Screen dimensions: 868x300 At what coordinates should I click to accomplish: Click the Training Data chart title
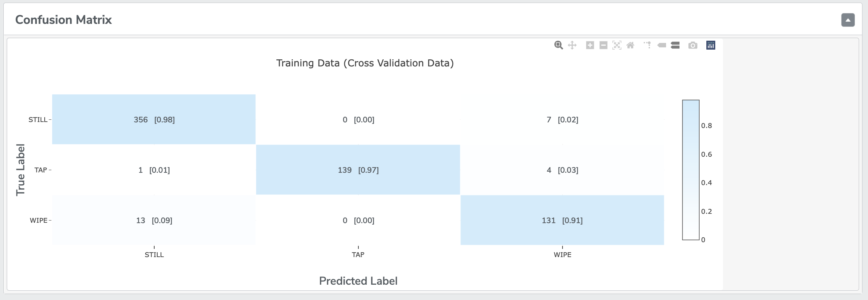(x=365, y=63)
